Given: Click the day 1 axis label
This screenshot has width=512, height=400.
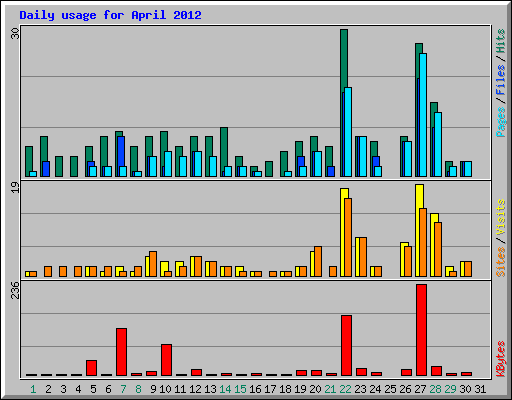Looking at the screenshot, I should (x=33, y=389).
